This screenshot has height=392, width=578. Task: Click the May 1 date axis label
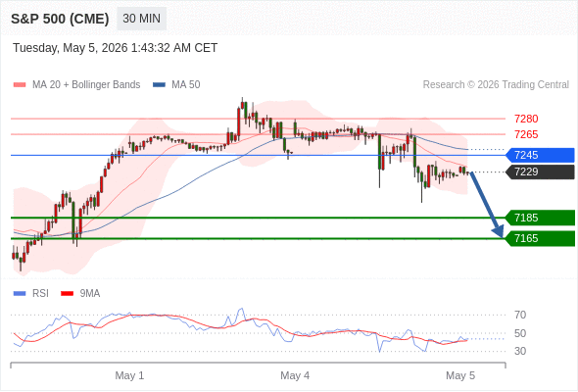[129, 375]
